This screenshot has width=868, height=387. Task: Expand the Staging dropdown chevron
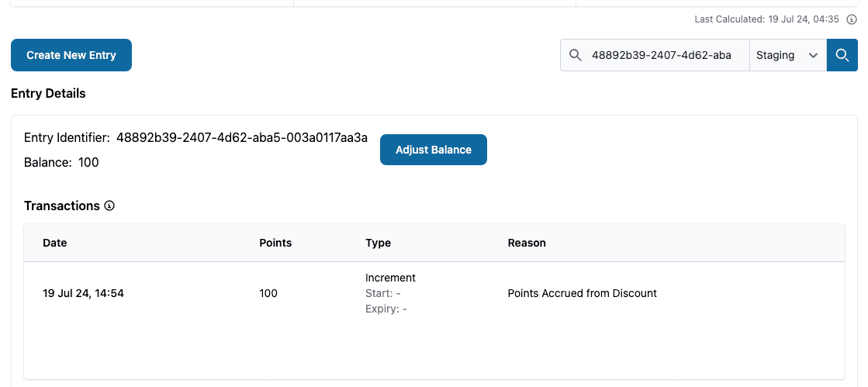coord(813,55)
